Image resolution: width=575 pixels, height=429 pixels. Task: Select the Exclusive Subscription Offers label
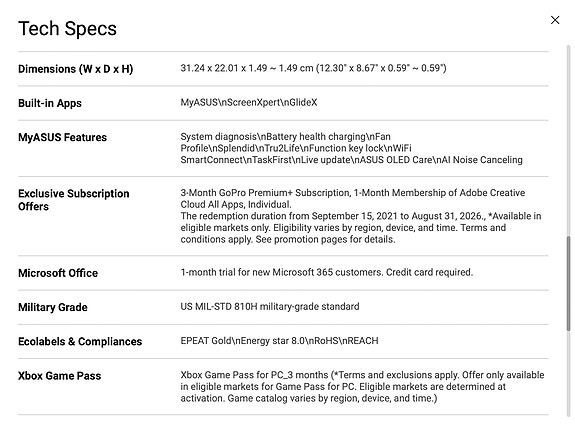click(74, 200)
